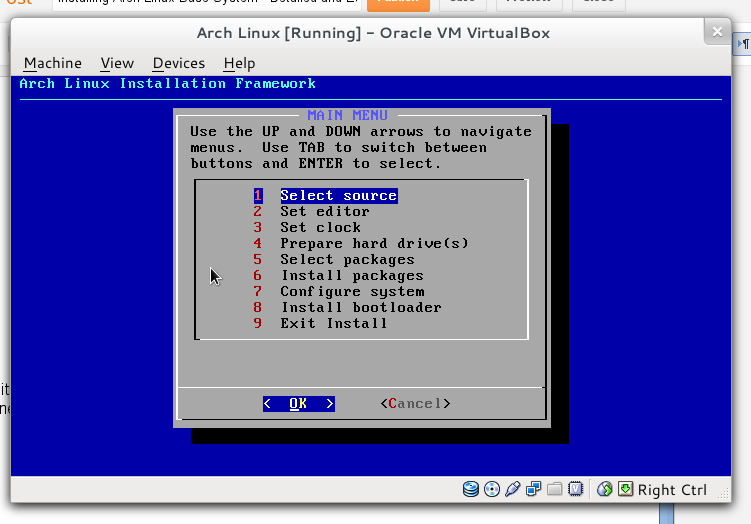Screen dimensions: 751x524
Task: Click the USB devices status icon
Action: tap(512, 489)
